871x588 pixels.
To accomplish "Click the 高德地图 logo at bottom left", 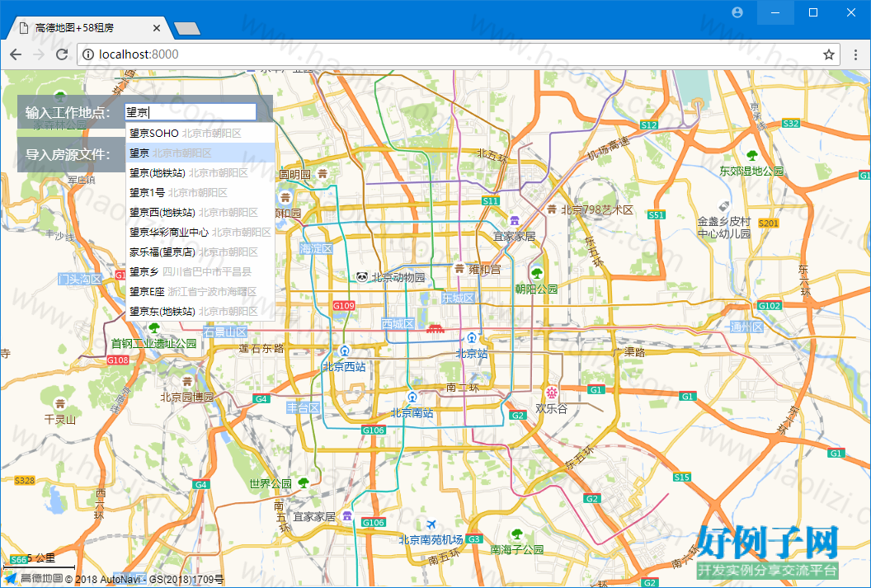I will [33, 579].
